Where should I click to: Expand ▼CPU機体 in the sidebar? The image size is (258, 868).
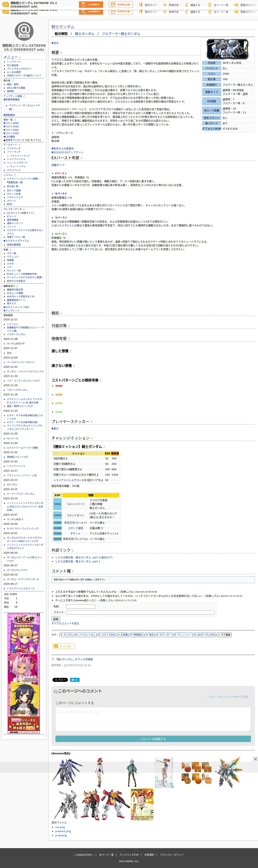(9, 137)
